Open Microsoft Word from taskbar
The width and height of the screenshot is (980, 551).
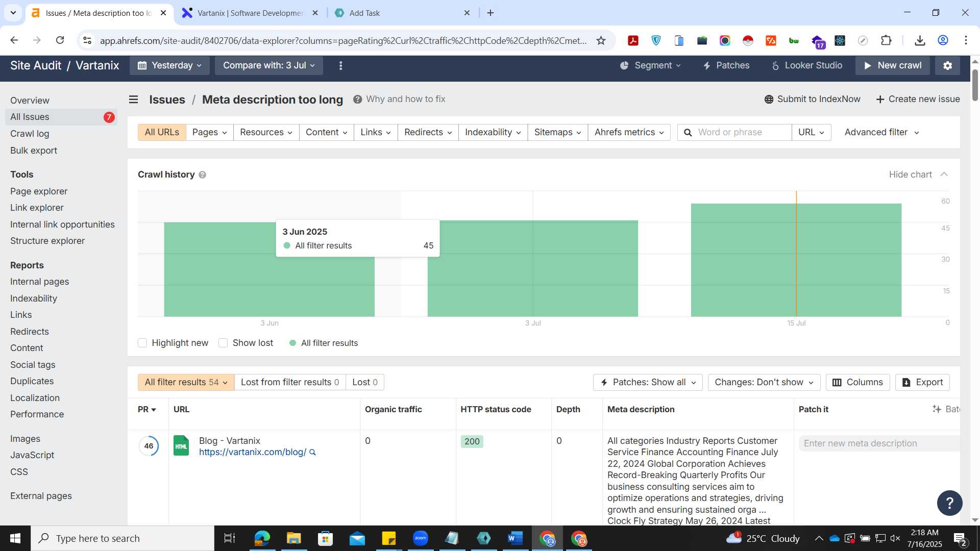tap(516, 538)
